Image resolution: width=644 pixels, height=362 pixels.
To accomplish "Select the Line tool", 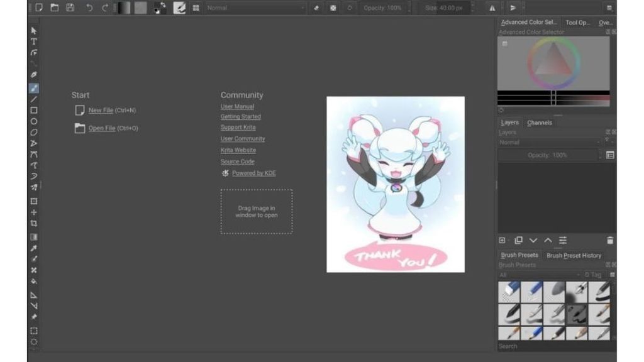I will coord(34,99).
